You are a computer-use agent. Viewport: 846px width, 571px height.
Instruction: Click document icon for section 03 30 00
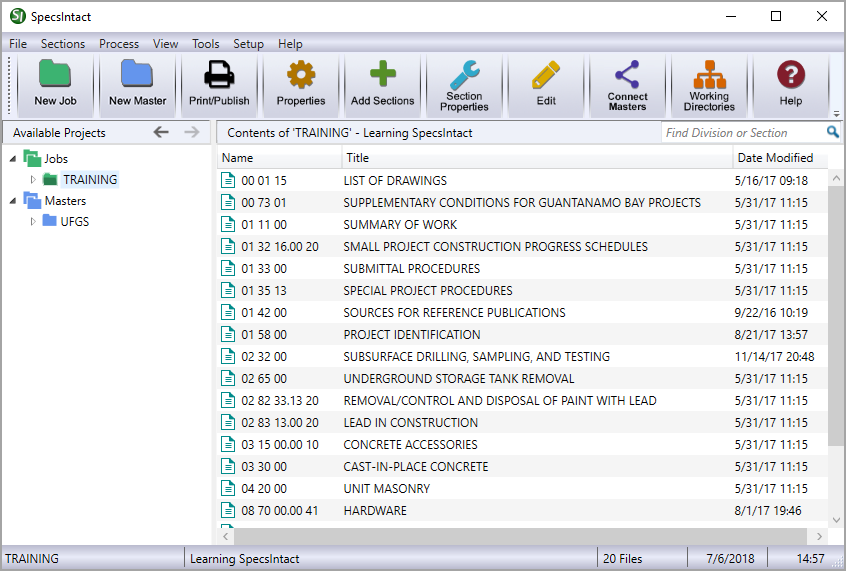[228, 466]
